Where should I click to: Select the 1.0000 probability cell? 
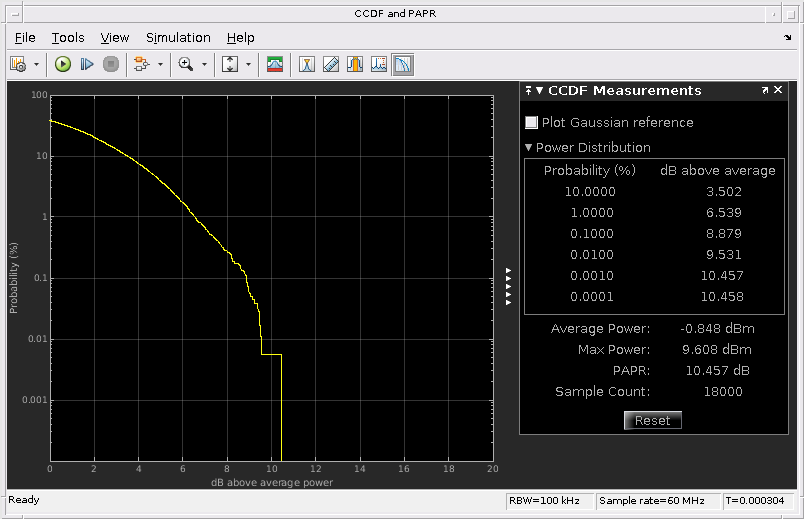coord(592,213)
